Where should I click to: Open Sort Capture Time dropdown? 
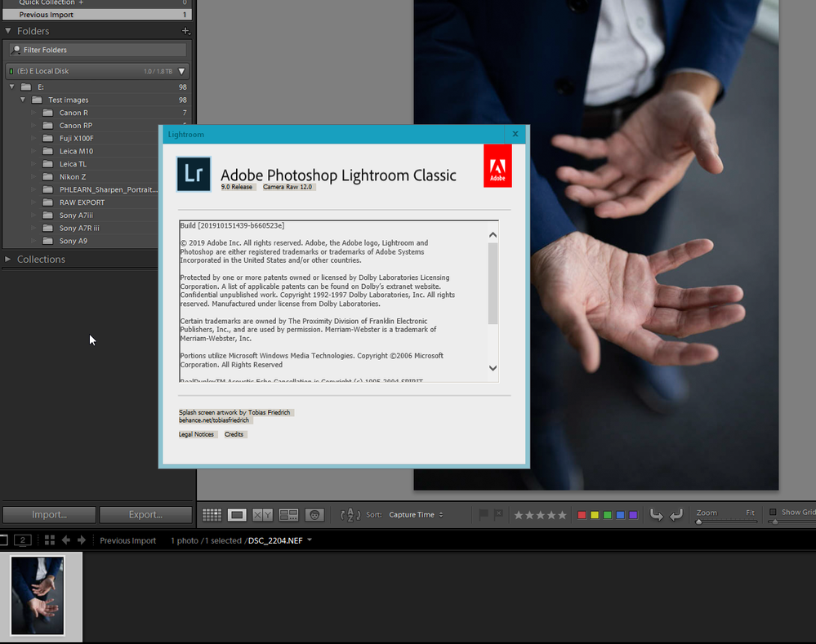coord(416,514)
